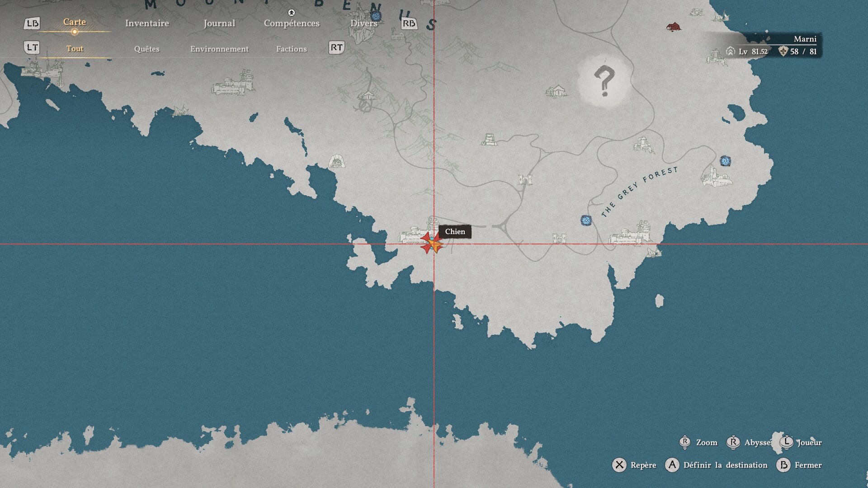Click the large question mark map marker

pyautogui.click(x=604, y=80)
